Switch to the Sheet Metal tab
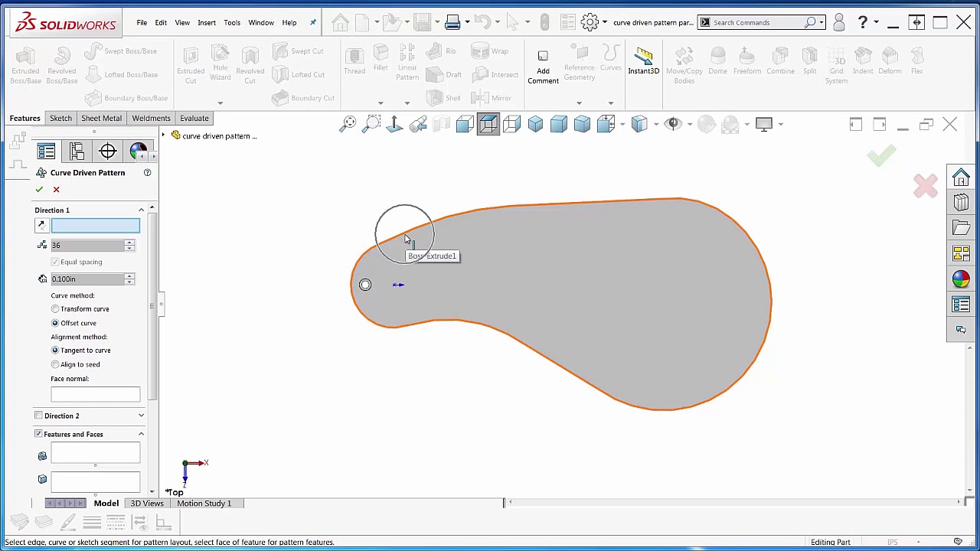The height and width of the screenshot is (551, 980). tap(101, 118)
